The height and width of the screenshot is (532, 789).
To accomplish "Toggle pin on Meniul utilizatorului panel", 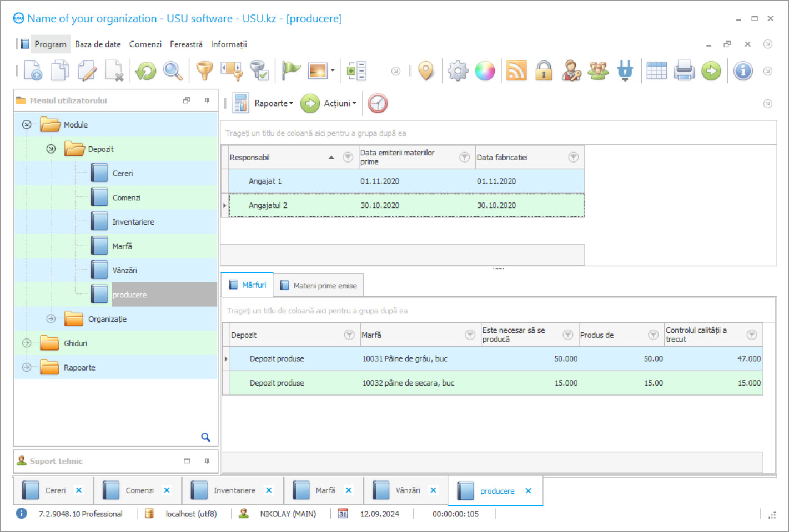I will click(x=207, y=100).
